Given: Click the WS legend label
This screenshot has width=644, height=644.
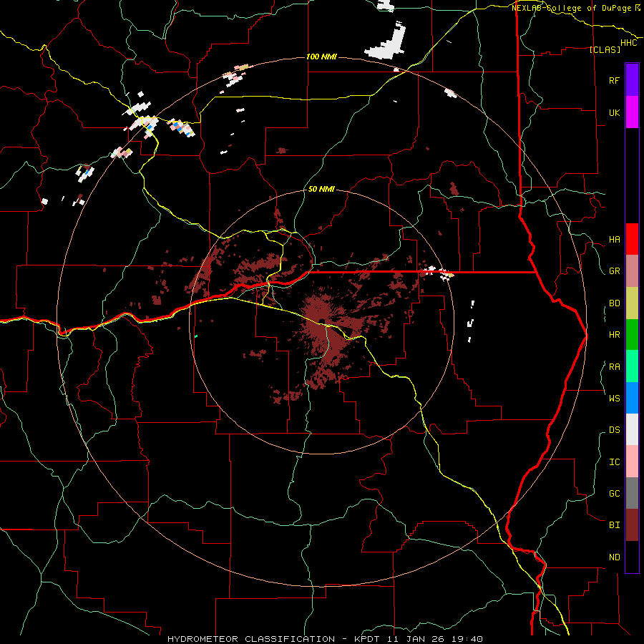Looking at the screenshot, I should 614,398.
